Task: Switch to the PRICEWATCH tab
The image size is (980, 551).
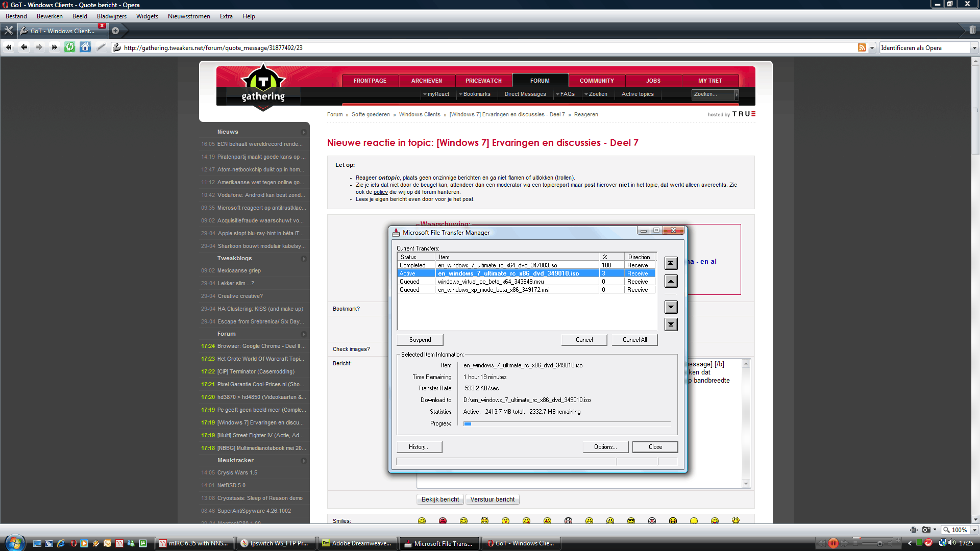Action: (483, 81)
